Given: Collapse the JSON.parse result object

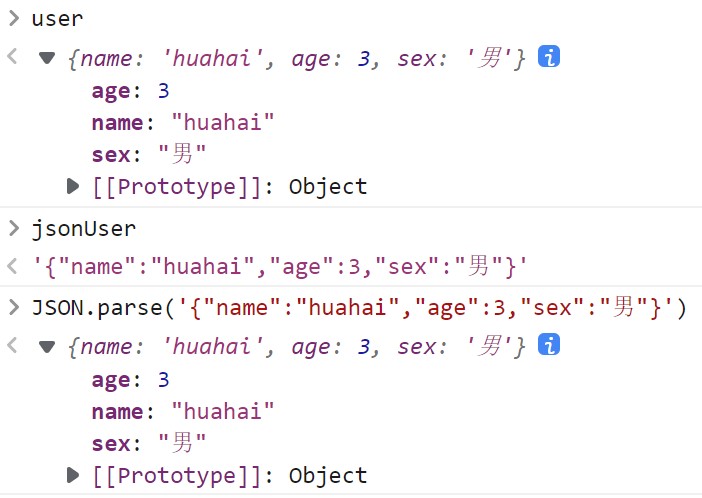Looking at the screenshot, I should (x=47, y=346).
